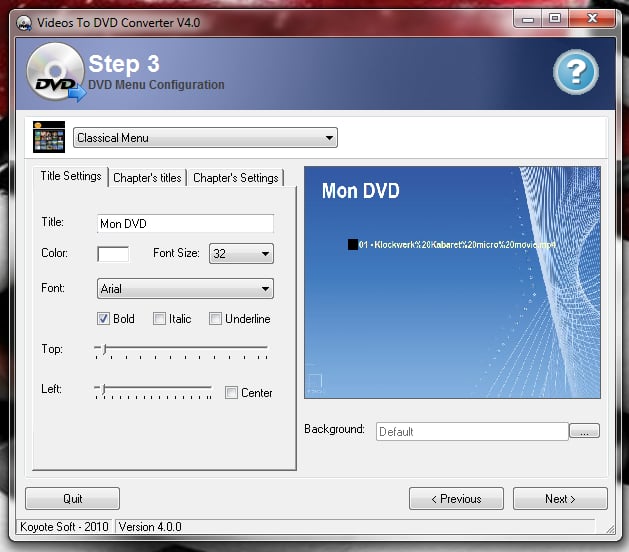Click the Top position slider
The height and width of the screenshot is (552, 629).
pos(181,350)
